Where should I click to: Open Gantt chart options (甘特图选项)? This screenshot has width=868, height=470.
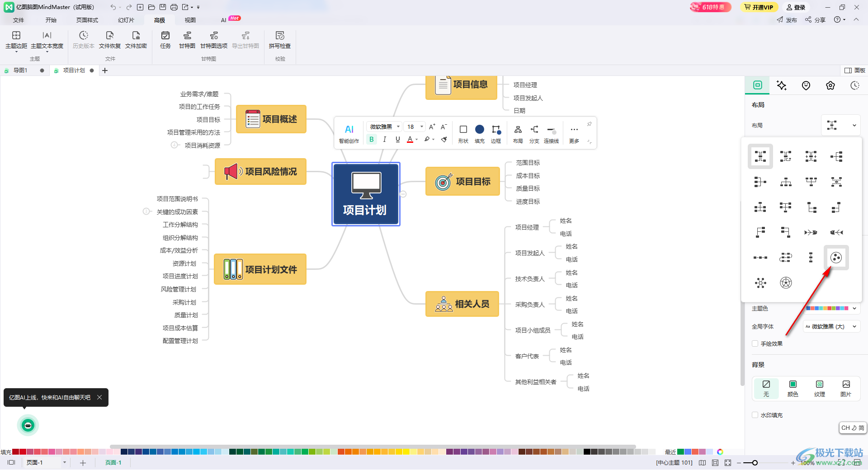pyautogui.click(x=214, y=40)
